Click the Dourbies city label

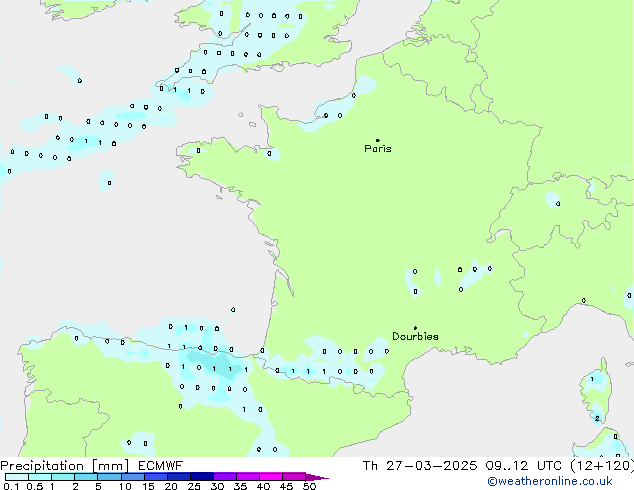[x=415, y=336]
